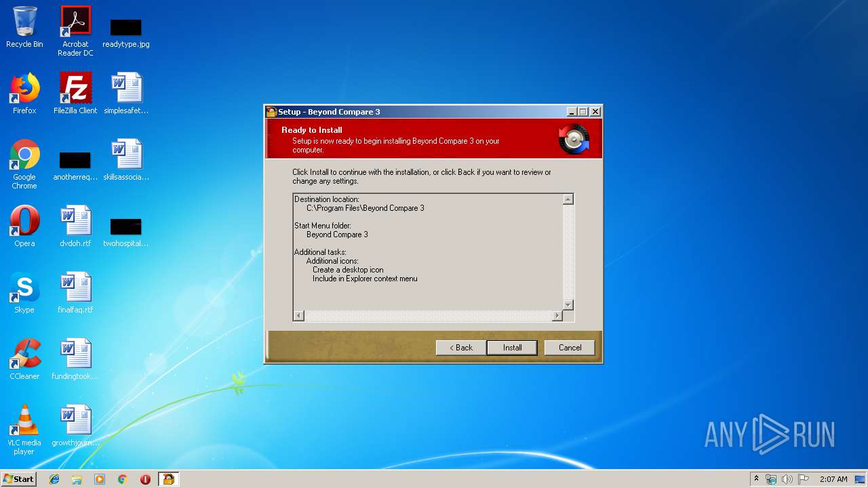Open the Recycle Bin desktop icon
Screen dimensions: 868x488
pos(24,27)
